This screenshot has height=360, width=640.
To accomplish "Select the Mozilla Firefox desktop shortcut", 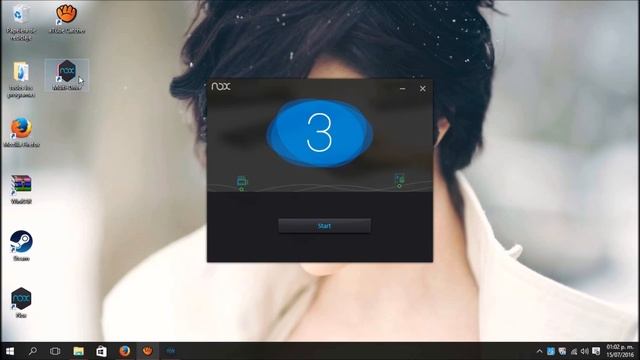I will pyautogui.click(x=21, y=133).
